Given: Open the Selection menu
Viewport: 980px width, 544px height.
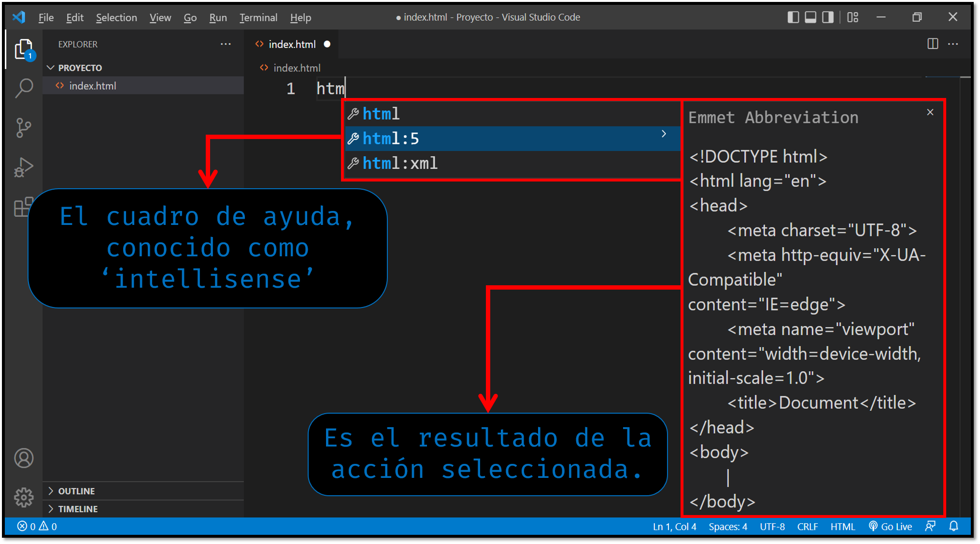Looking at the screenshot, I should point(116,17).
